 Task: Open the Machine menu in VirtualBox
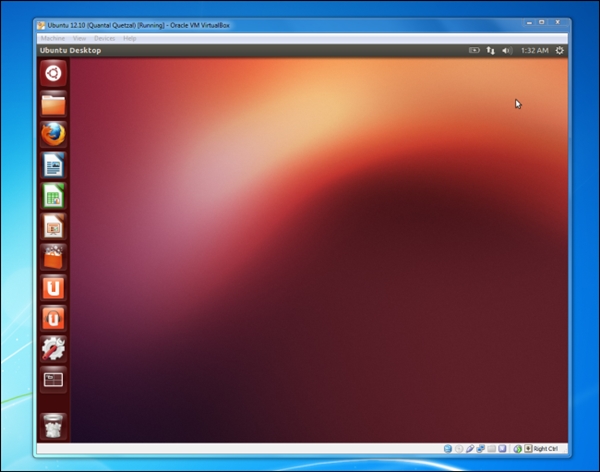point(52,38)
